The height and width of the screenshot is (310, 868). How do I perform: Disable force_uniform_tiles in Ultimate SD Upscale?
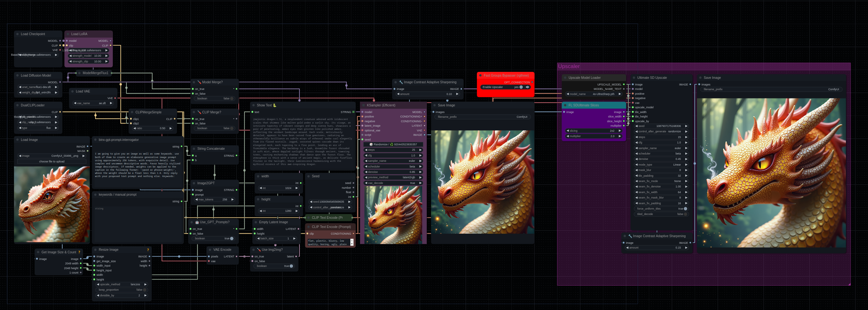[x=685, y=209]
